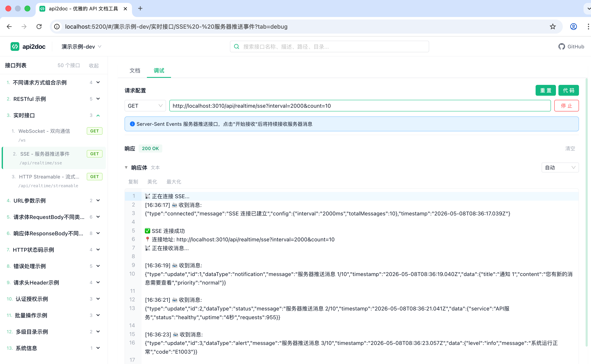
Task: Click the "正在连接 SSE..." first line
Action: click(167, 196)
